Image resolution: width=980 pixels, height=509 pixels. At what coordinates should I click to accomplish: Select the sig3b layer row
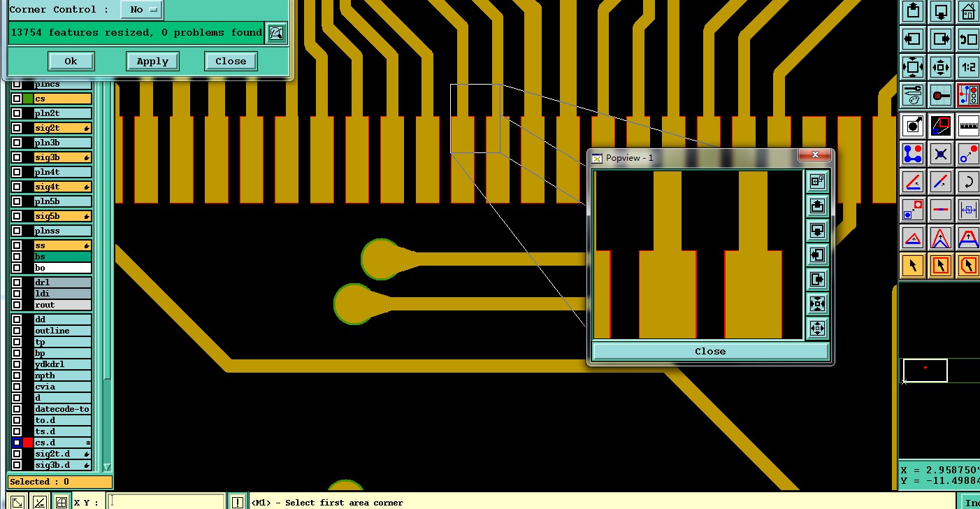coord(63,158)
